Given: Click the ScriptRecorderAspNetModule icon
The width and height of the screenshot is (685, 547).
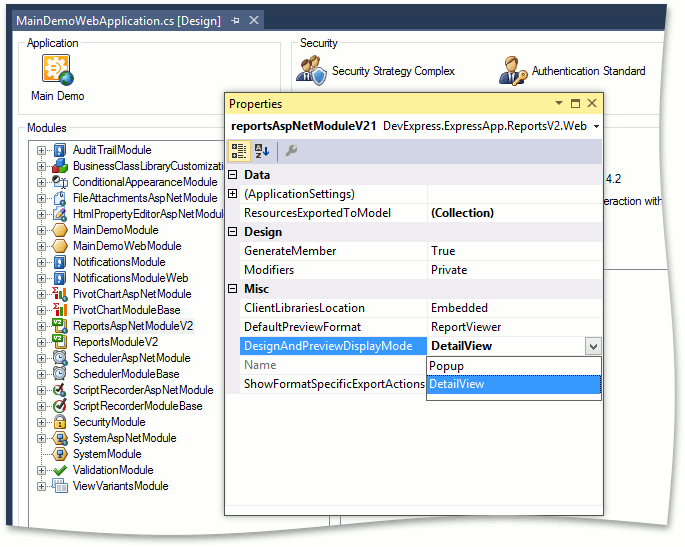Looking at the screenshot, I should click(x=60, y=390).
